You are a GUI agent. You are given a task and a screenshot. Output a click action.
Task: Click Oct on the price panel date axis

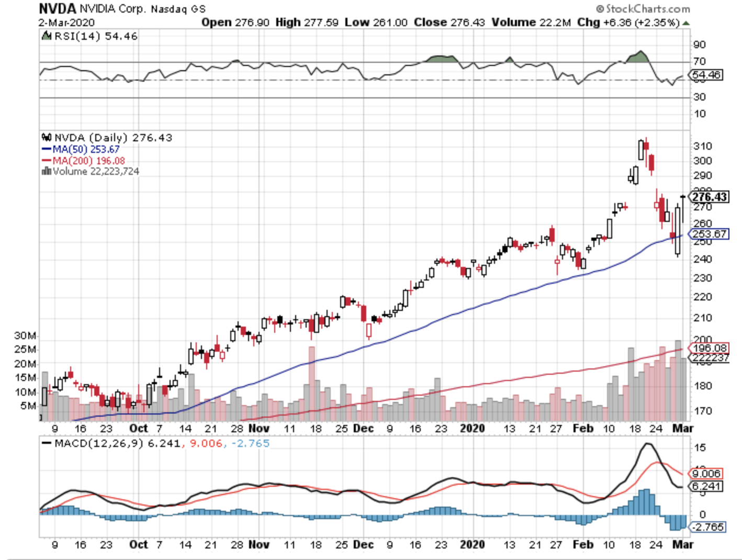point(139,428)
